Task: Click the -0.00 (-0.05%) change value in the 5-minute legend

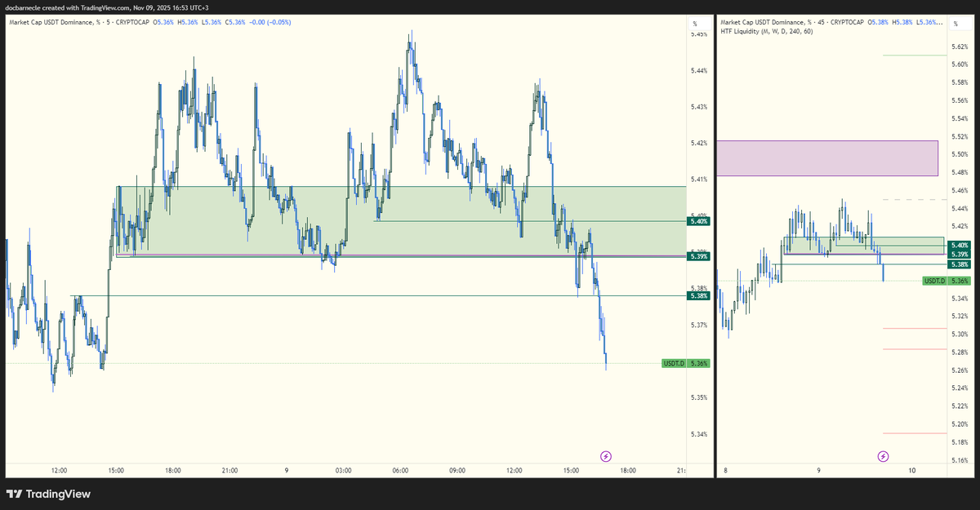Action: coord(269,22)
